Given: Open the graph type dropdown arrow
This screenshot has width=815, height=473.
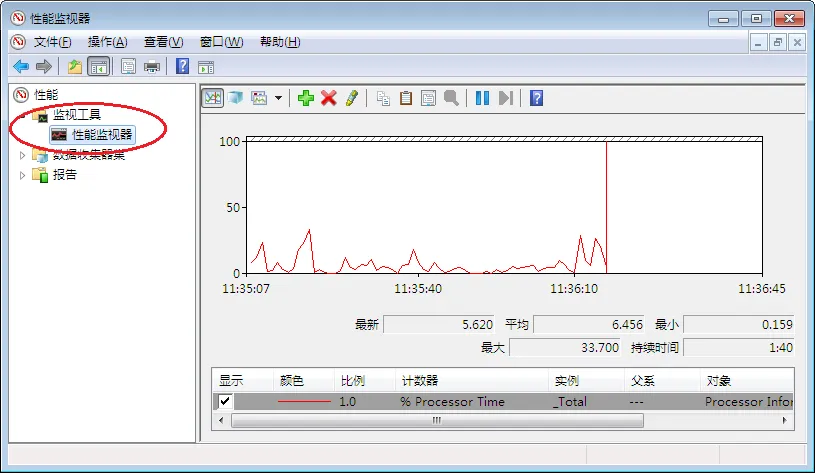Looking at the screenshot, I should [279, 98].
